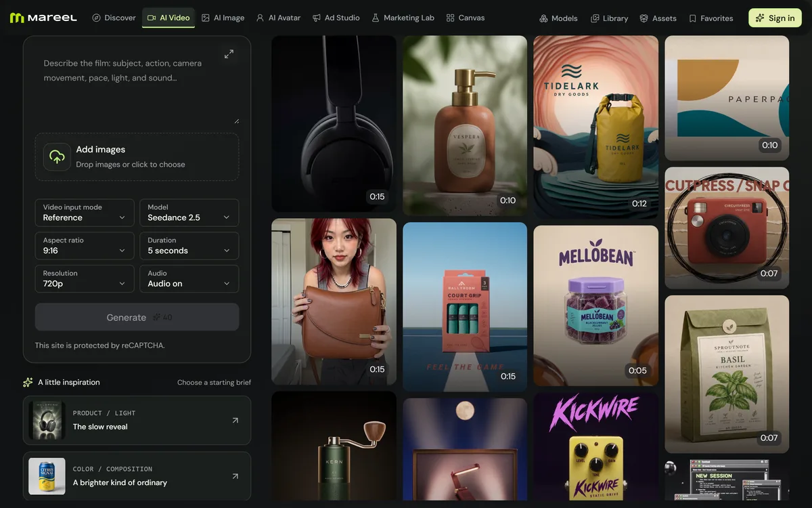The width and height of the screenshot is (812, 508).
Task: Play the Mellobean jar video
Action: [x=595, y=306]
